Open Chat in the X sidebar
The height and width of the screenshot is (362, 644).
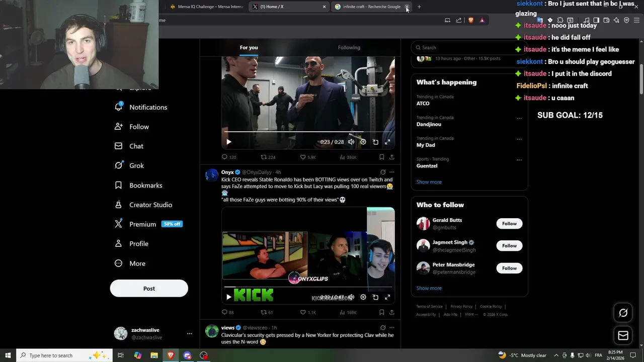(129, 146)
